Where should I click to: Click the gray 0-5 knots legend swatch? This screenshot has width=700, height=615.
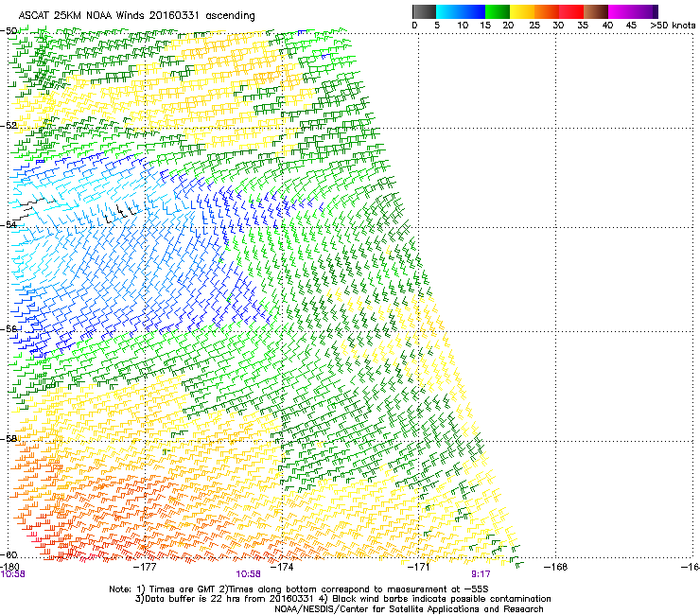pos(424,11)
